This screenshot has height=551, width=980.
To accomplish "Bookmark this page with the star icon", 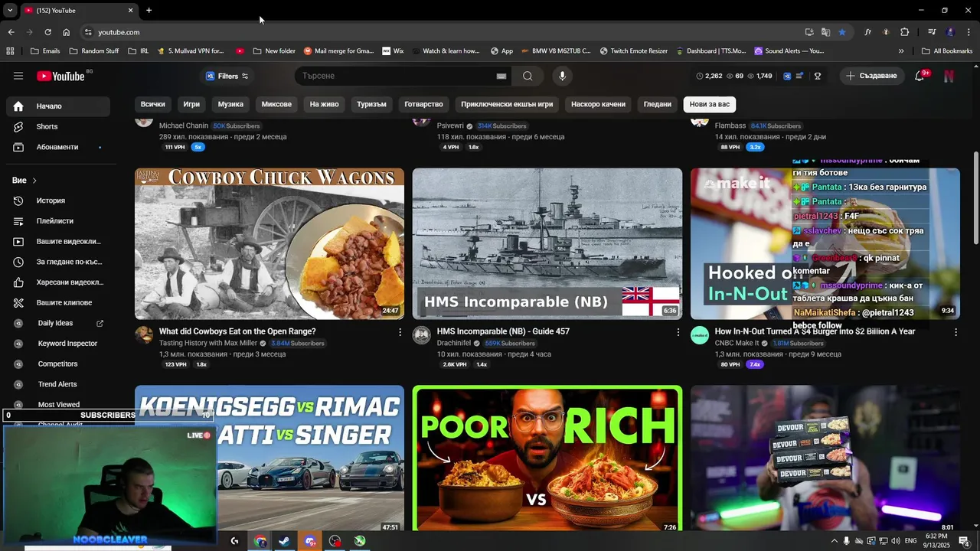I will pos(842,32).
